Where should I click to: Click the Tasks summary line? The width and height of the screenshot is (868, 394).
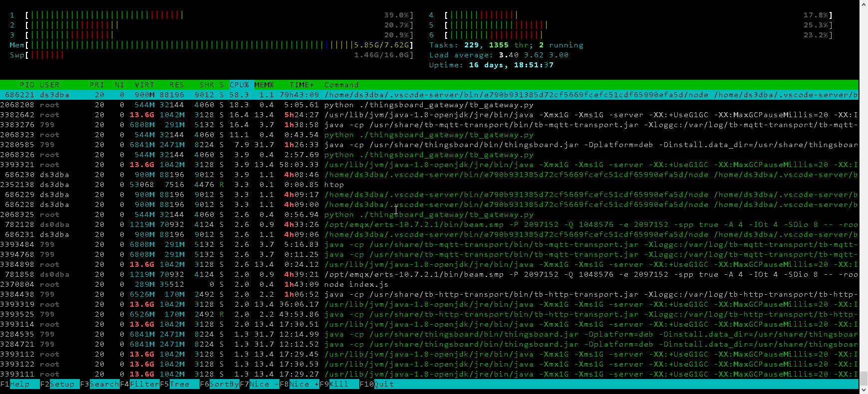point(506,45)
